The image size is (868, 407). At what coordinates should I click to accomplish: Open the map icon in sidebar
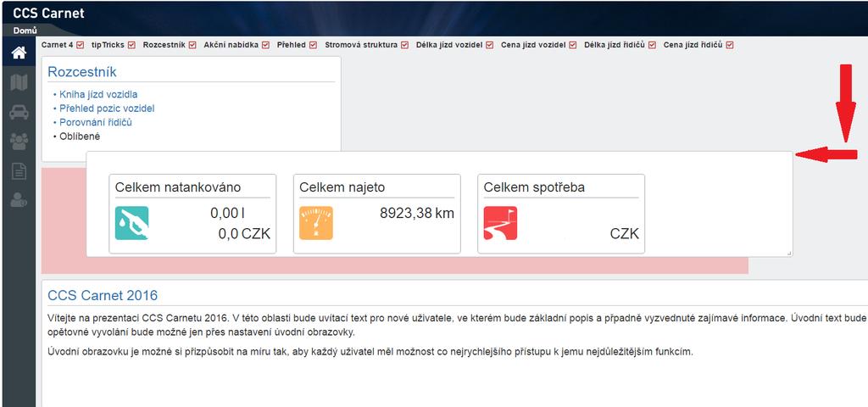tap(19, 82)
